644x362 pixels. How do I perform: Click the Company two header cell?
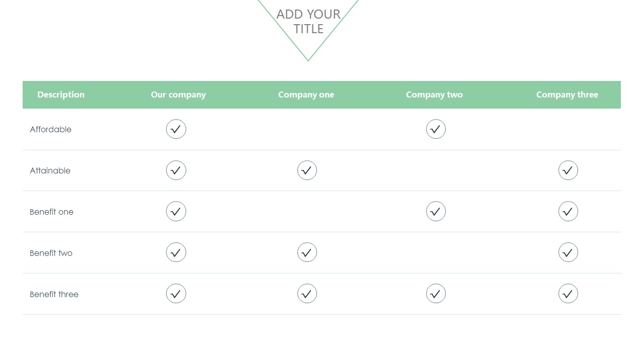[x=434, y=95]
